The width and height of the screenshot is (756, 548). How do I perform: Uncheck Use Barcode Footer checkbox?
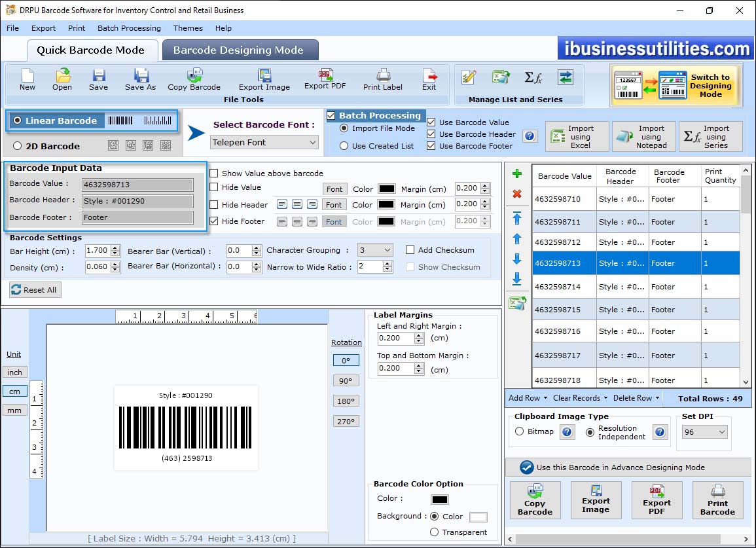coord(431,146)
